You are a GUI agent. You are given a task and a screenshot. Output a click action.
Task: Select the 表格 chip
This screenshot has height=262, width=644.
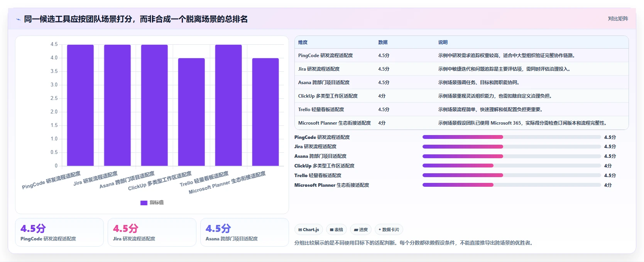336,230
